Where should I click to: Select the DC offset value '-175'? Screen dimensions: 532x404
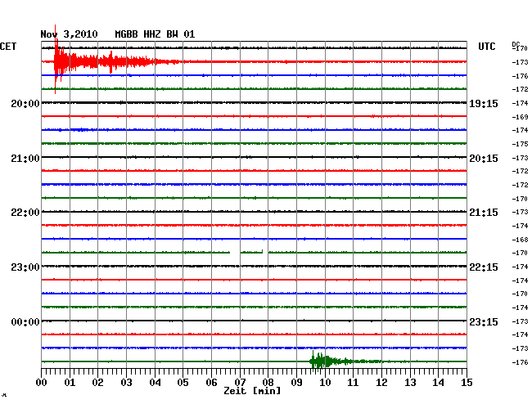click(x=520, y=144)
